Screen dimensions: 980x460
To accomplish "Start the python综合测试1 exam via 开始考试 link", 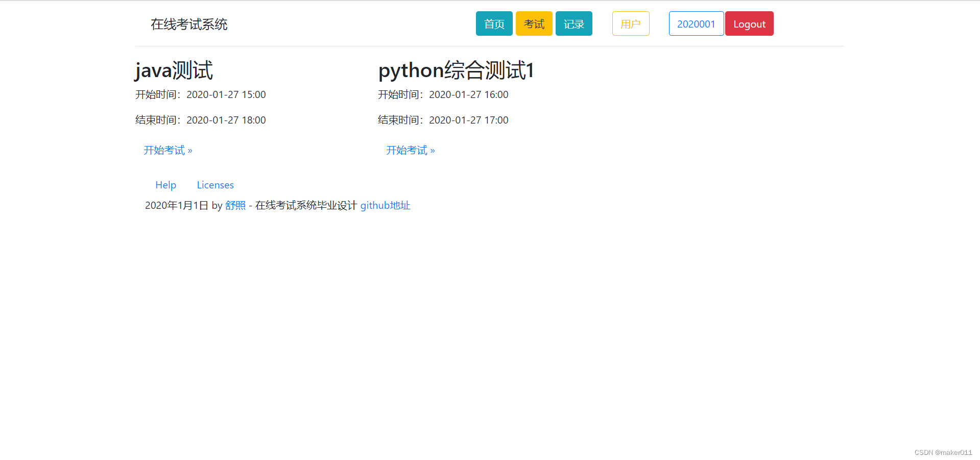I will [x=407, y=150].
